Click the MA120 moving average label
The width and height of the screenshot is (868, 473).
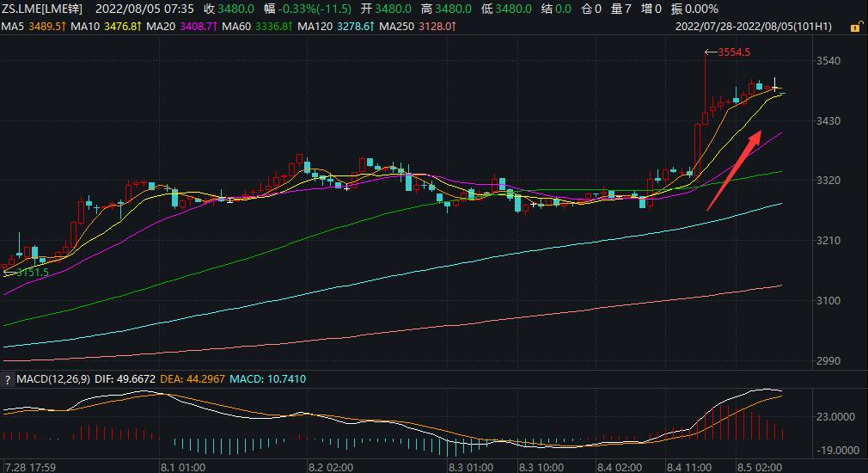pos(340,27)
